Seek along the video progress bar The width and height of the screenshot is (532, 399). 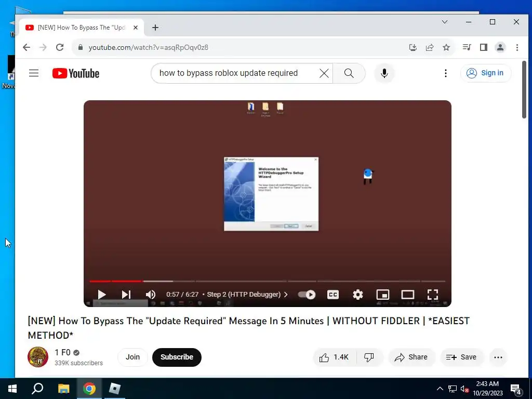[x=268, y=281]
